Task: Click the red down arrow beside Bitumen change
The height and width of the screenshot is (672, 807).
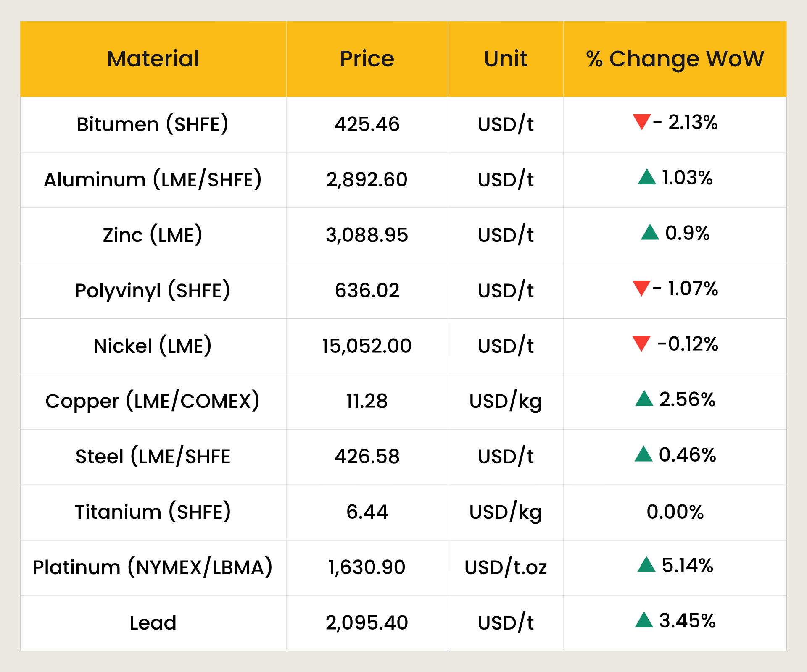Action: 641,121
